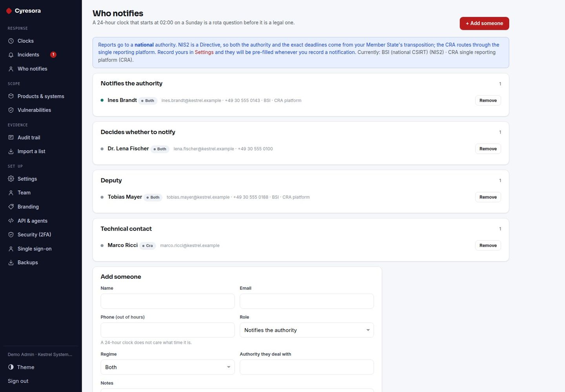Click the Technical contact heading
This screenshot has width=565, height=392.
pos(126,229)
